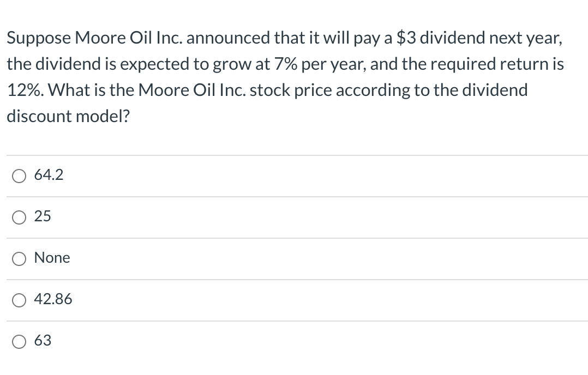Click the answer label text 64.2
The height and width of the screenshot is (375, 588).
point(49,175)
